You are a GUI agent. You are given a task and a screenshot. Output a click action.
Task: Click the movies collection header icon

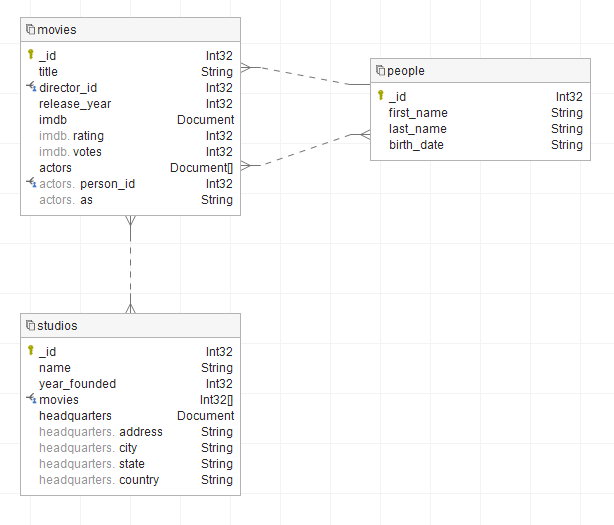click(30, 30)
